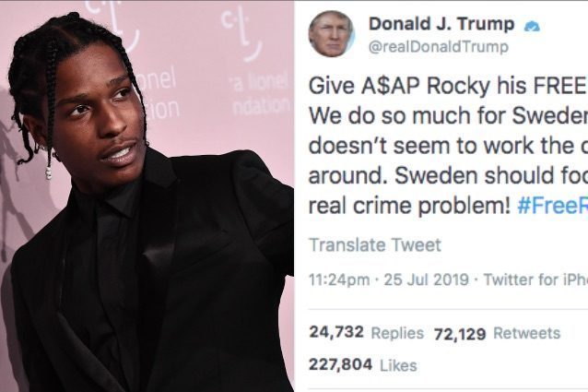Click the tweet text starting 'Give A$AP Rocky'
Screen dimensions: 588x392
click(448, 146)
